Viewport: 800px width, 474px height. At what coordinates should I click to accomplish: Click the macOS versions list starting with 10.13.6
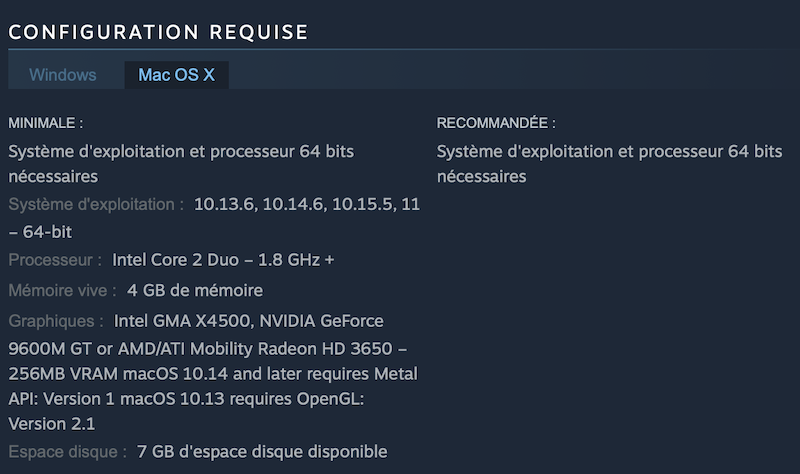pos(307,204)
